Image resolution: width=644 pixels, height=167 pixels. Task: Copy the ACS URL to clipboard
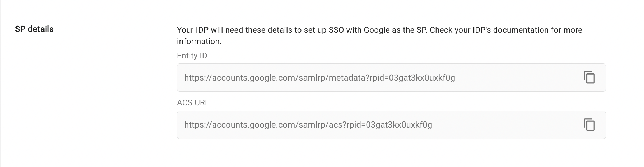[x=589, y=125]
